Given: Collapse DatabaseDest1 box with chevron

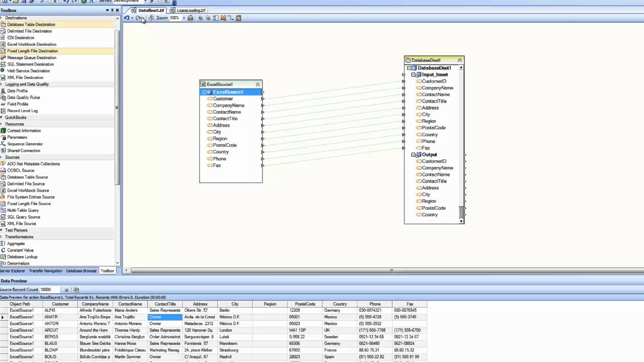Looking at the screenshot, I should click(459, 60).
